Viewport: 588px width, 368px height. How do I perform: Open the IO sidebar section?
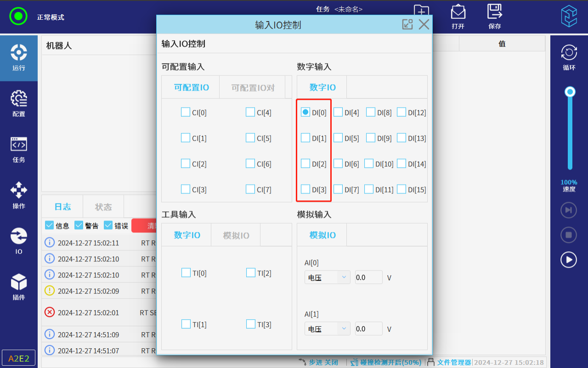pyautogui.click(x=18, y=241)
